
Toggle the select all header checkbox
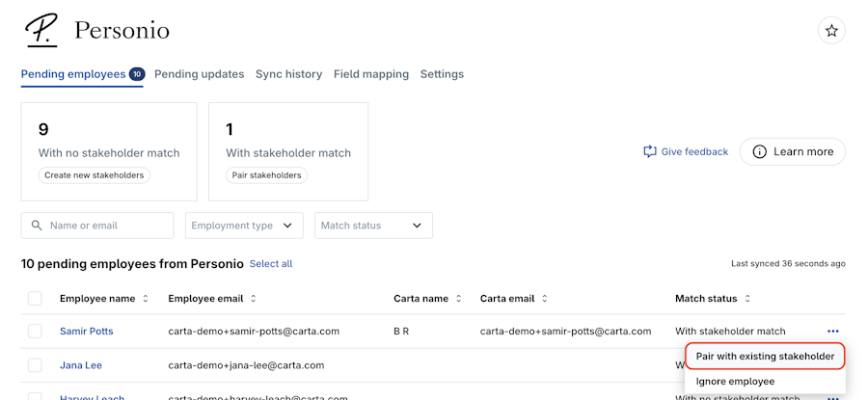tap(35, 299)
